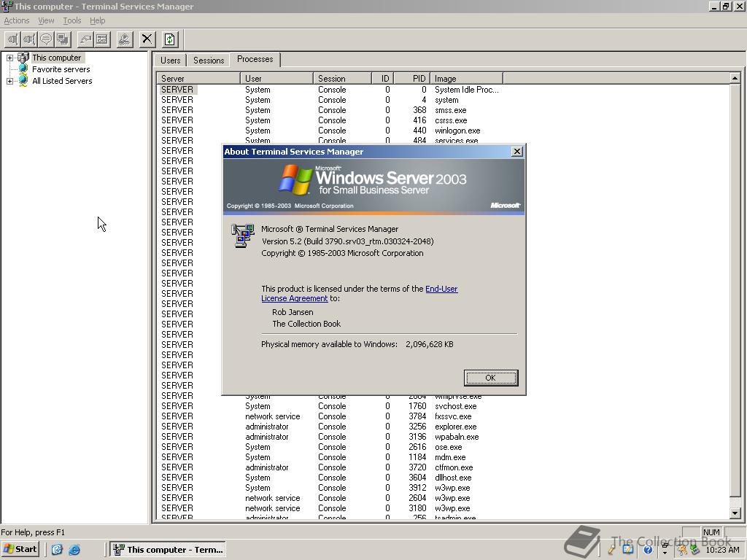Open the Start menu
Viewport: 747px width, 560px height.
[x=20, y=549]
